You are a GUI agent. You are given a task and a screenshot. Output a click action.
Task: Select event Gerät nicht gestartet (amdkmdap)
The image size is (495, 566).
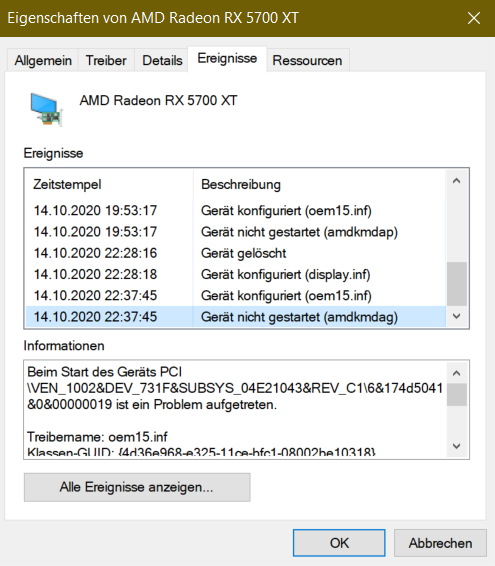click(236, 232)
